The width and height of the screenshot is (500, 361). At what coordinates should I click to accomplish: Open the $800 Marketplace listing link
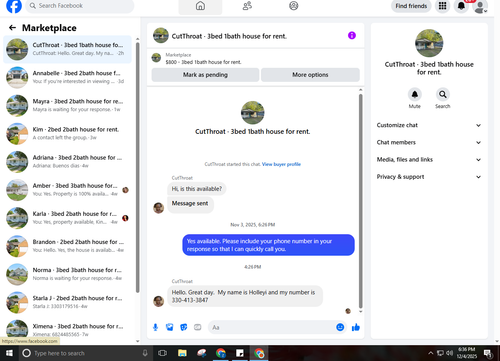(203, 62)
